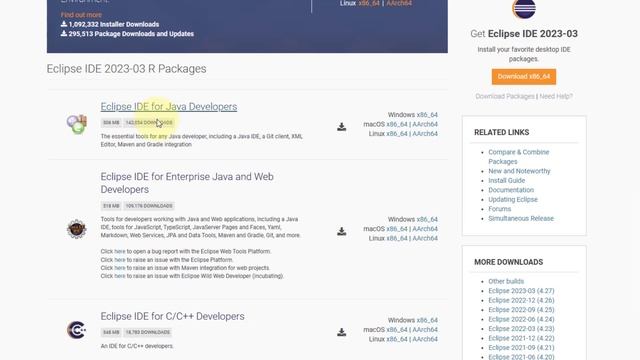The width and height of the screenshot is (640, 360).
Task: Select macOS AArch64 for C/C++ Developers
Action: coord(425,330)
